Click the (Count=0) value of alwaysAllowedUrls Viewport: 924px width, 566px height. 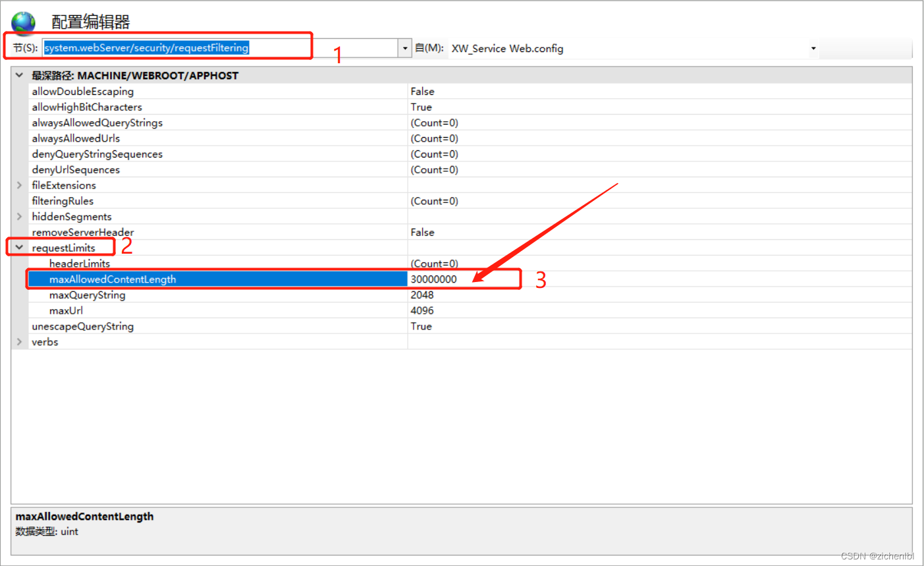pyautogui.click(x=435, y=138)
